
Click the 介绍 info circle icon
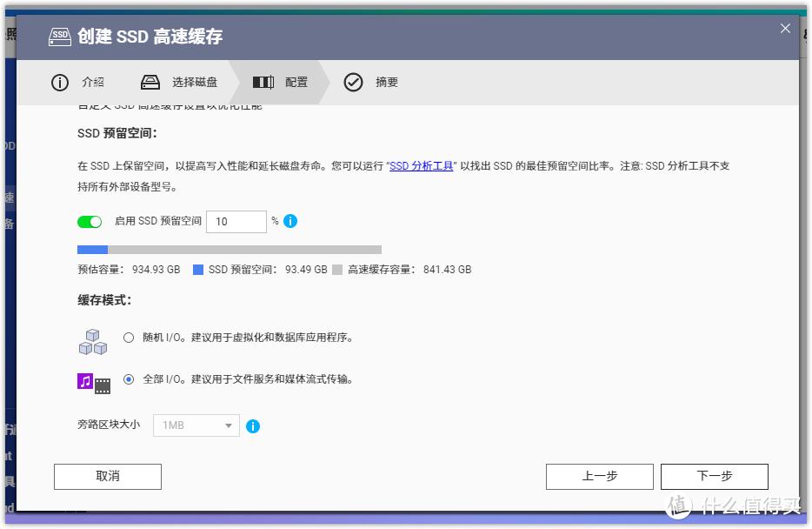pos(59,82)
